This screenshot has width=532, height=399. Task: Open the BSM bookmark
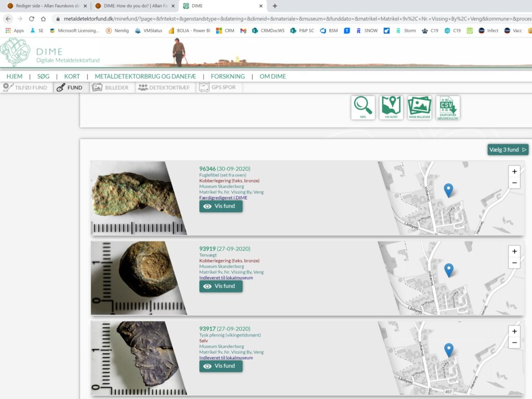pos(329,31)
